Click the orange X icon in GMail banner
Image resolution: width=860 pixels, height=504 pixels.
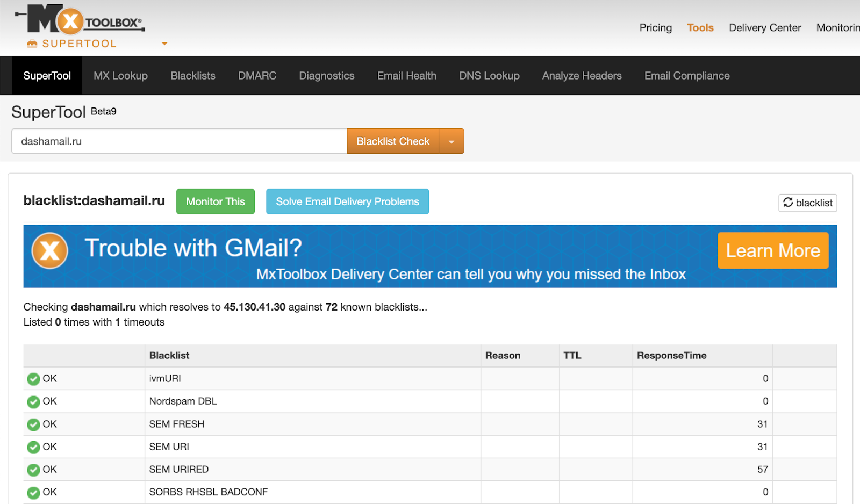click(x=50, y=250)
